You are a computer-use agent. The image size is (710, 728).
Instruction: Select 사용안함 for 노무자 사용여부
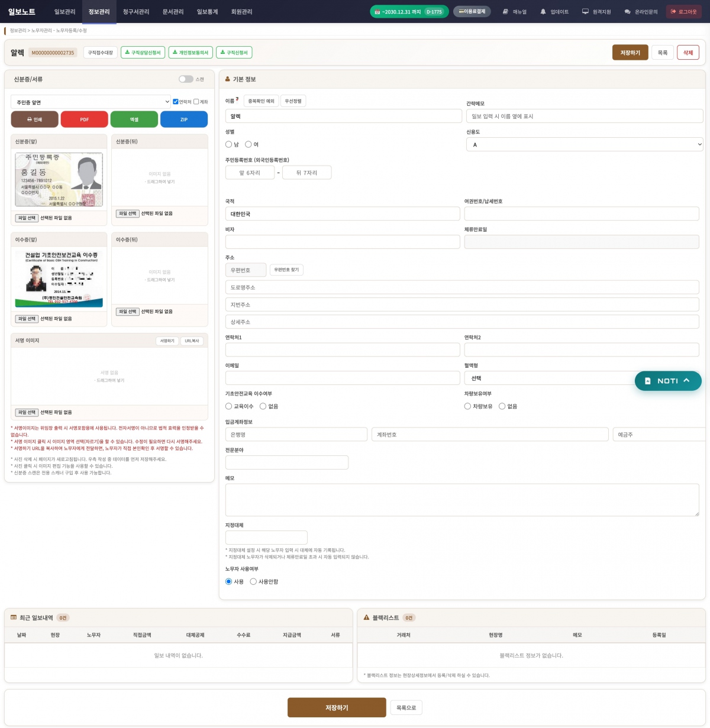tap(253, 582)
